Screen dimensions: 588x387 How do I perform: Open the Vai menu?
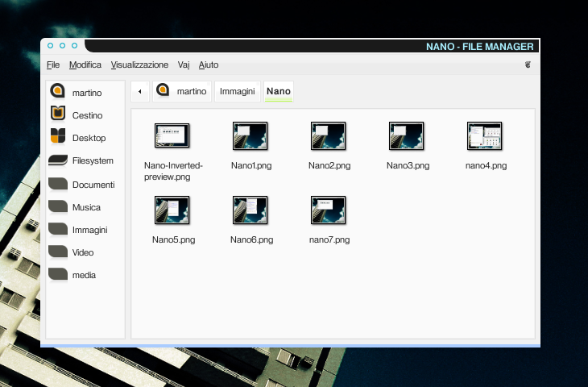[184, 65]
